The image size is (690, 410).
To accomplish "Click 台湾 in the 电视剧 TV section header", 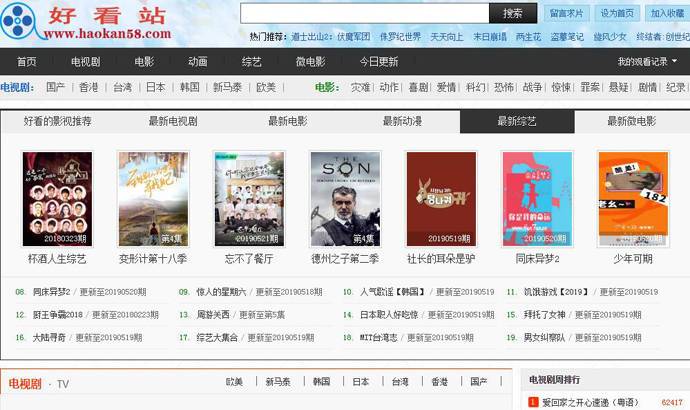I will coord(400,381).
